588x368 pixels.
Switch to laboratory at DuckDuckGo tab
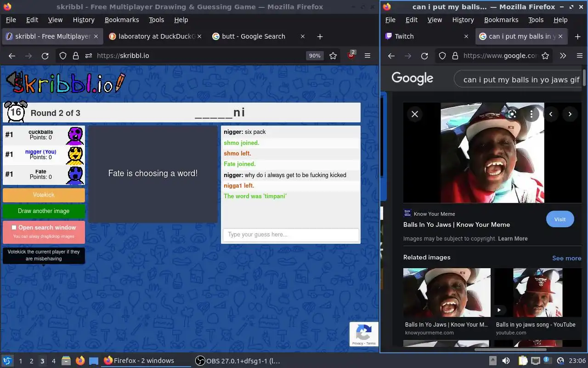point(156,36)
